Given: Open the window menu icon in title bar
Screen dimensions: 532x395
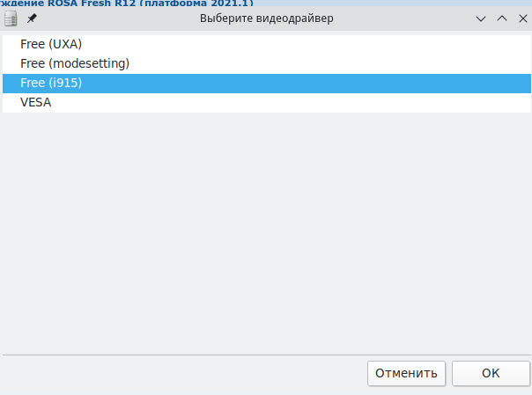Looking at the screenshot, I should tap(11, 18).
